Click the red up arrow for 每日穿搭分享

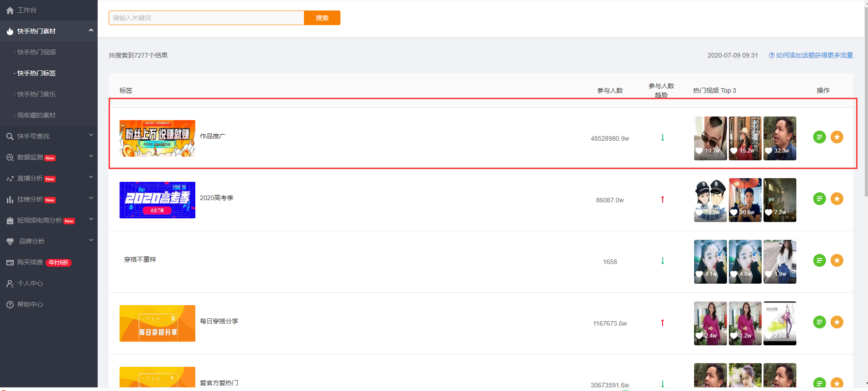click(x=663, y=322)
